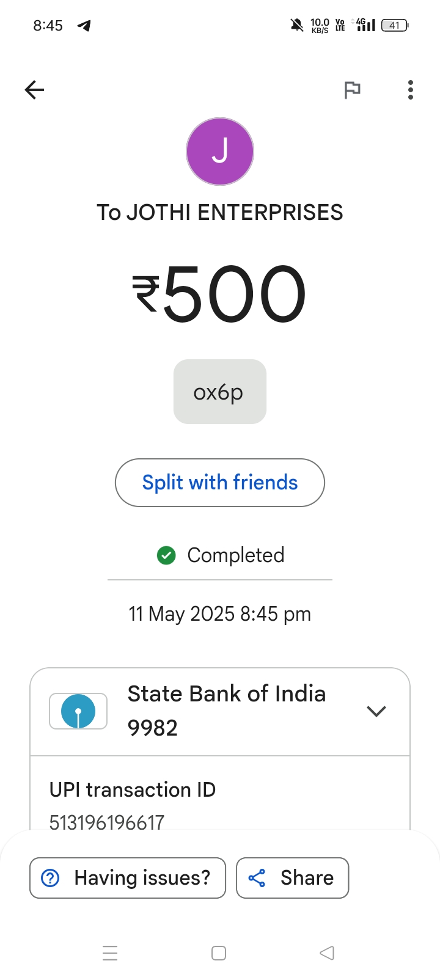
Task: Tap the Android back triangle icon
Action: tap(327, 953)
